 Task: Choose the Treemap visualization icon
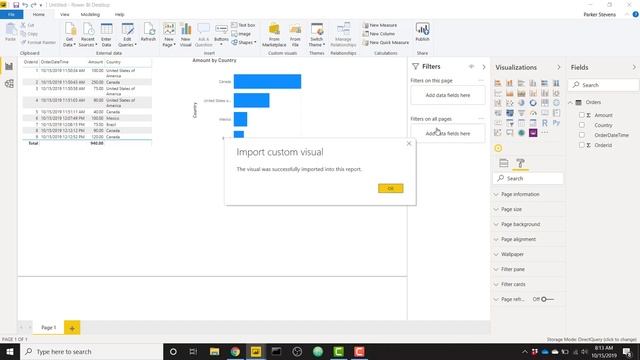[x=544, y=103]
